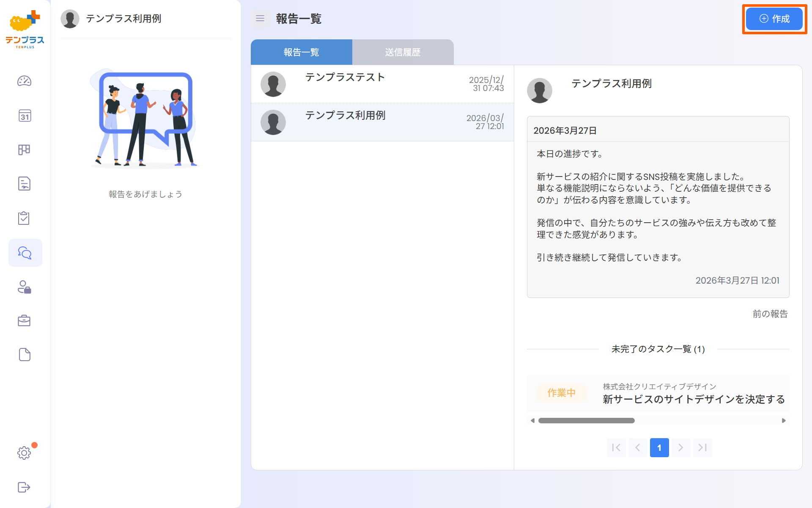Select page 1 in pagination
The width and height of the screenshot is (812, 508).
[x=659, y=447]
